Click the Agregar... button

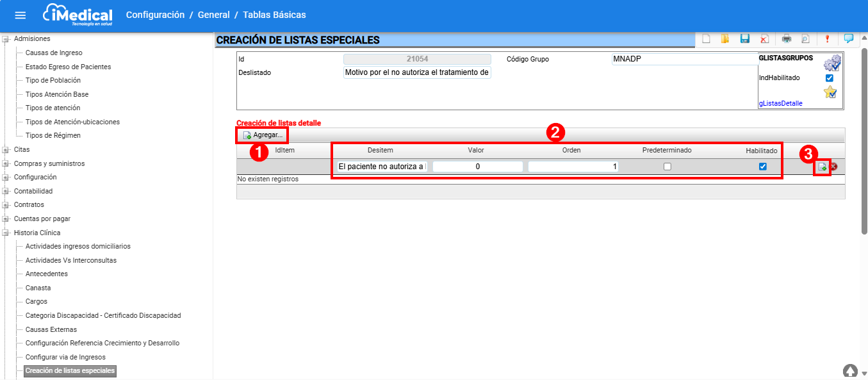(x=263, y=135)
